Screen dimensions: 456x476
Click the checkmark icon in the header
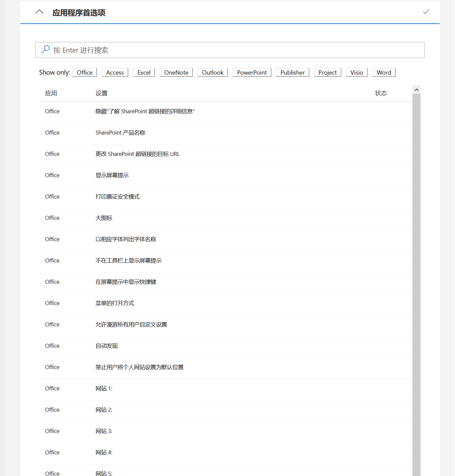coord(426,12)
